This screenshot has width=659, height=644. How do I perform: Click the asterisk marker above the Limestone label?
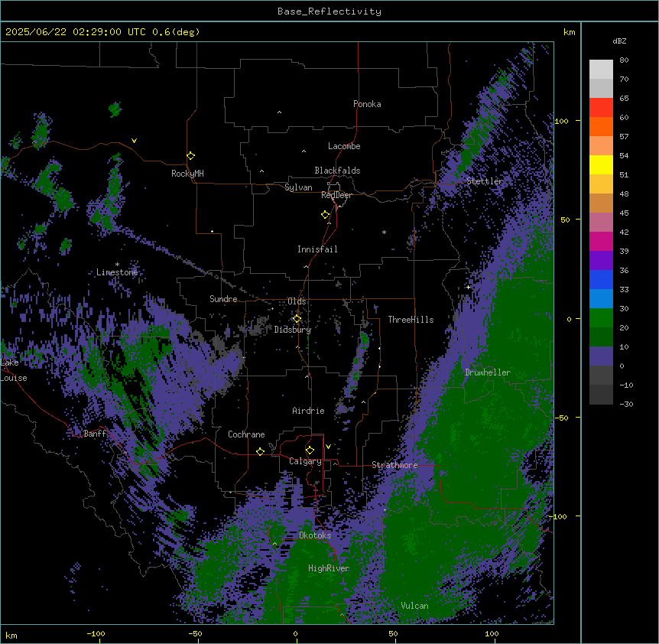click(x=117, y=265)
